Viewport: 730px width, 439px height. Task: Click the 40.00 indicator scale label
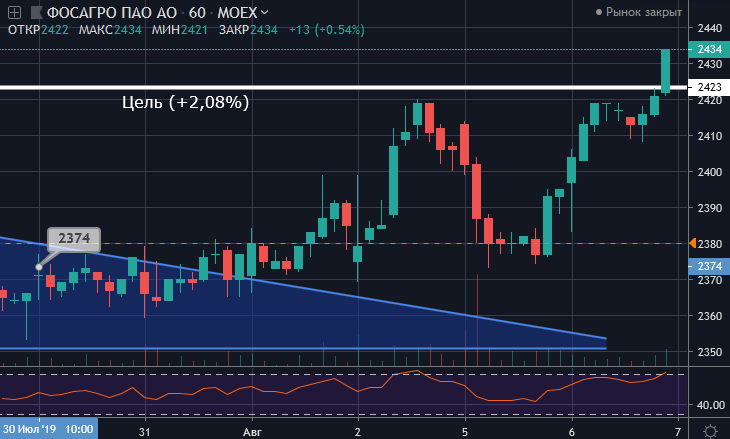[x=710, y=405]
